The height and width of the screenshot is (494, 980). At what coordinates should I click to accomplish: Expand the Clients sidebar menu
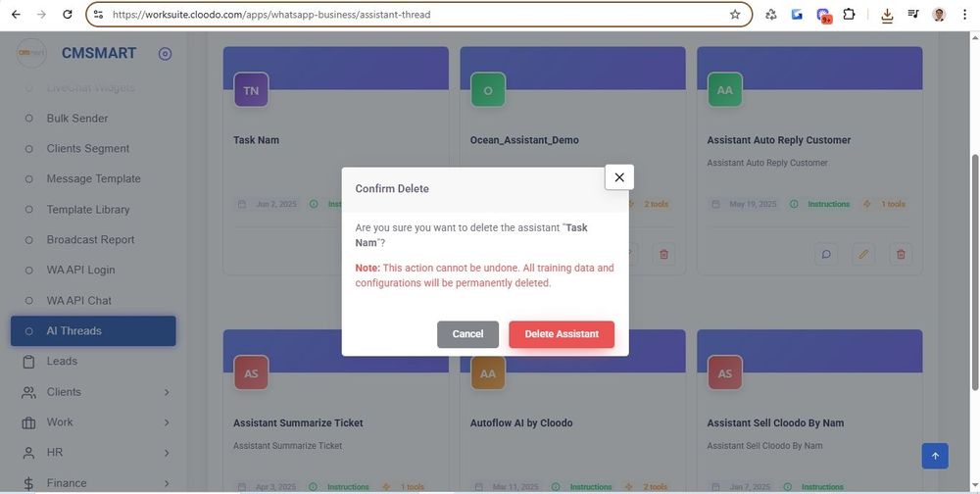click(x=167, y=392)
